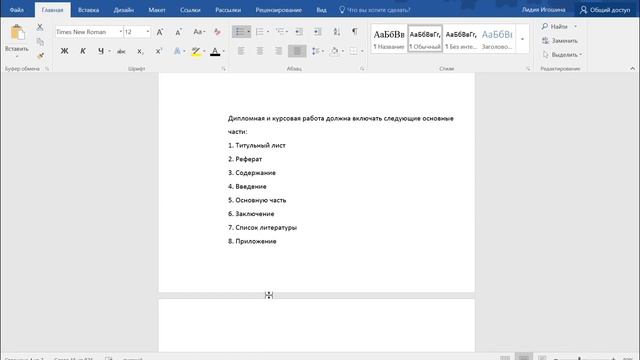640x360 pixels.
Task: Toggle italic formatting (К)
Action: [83, 51]
